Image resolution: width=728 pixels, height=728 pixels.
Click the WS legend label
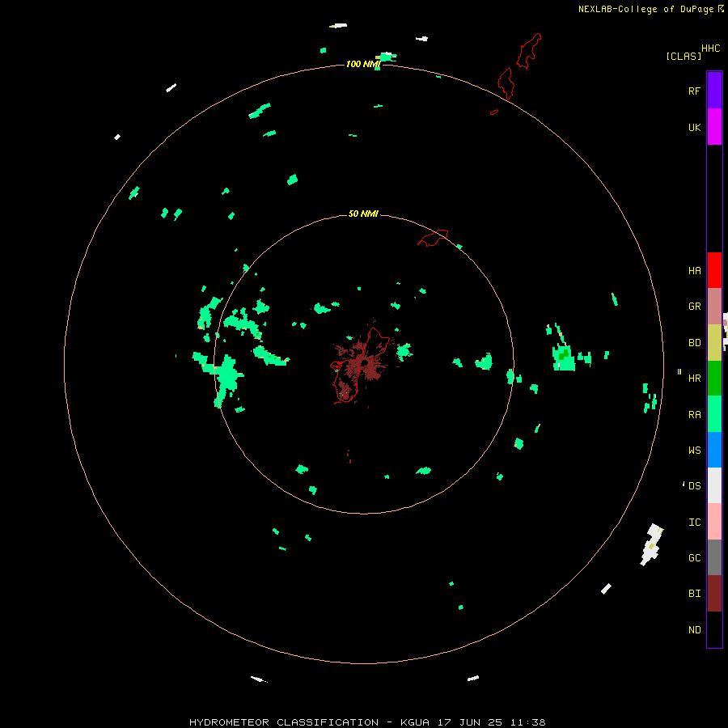coord(694,450)
